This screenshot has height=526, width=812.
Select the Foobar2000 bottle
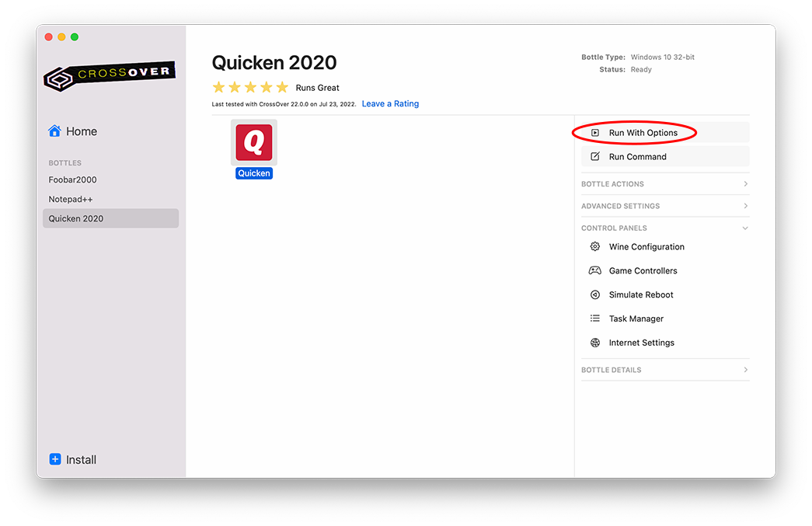(73, 179)
